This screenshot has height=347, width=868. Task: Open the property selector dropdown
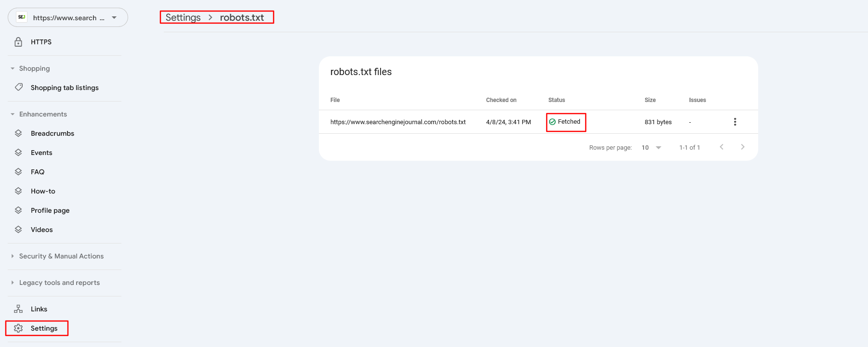(68, 17)
